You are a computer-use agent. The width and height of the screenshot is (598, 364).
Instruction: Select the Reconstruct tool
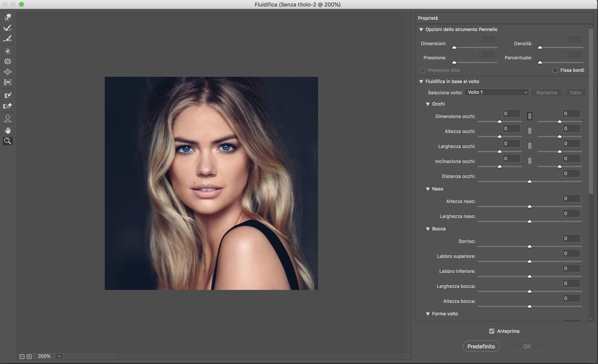tap(8, 28)
